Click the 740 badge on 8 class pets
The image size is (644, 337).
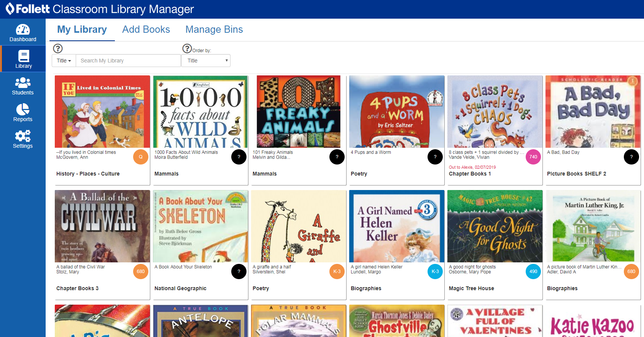533,157
